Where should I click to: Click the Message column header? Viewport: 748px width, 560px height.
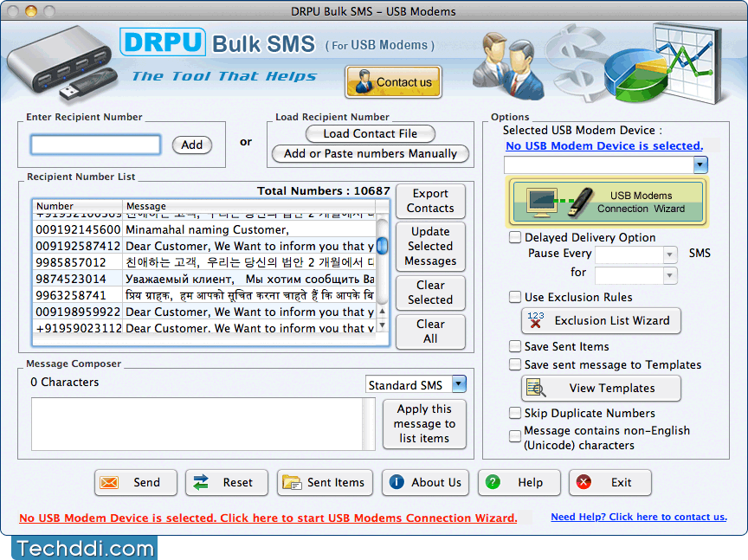(x=248, y=206)
